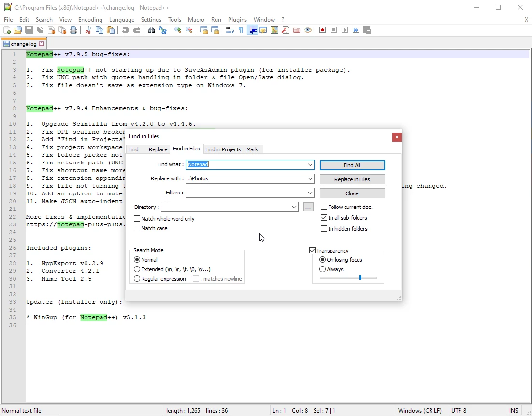Check Follow current doc. option
The width and height of the screenshot is (532, 416).
[324, 207]
